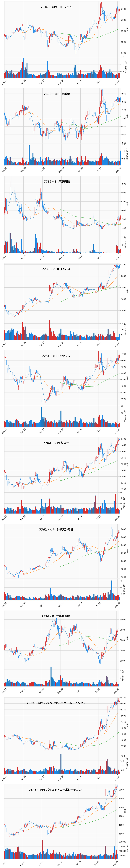Click the 10000 price label on 7826 chart
Viewport: 130px width, 868px height.
pyautogui.click(x=123, y=620)
